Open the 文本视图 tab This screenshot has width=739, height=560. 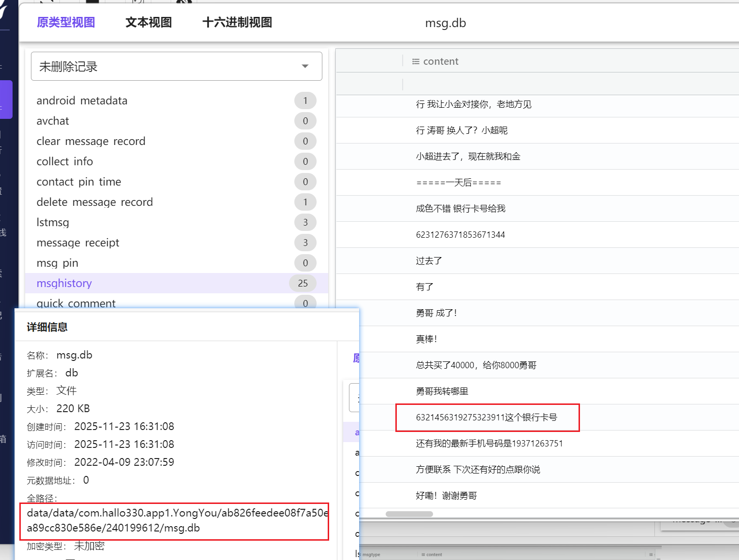[x=148, y=22]
